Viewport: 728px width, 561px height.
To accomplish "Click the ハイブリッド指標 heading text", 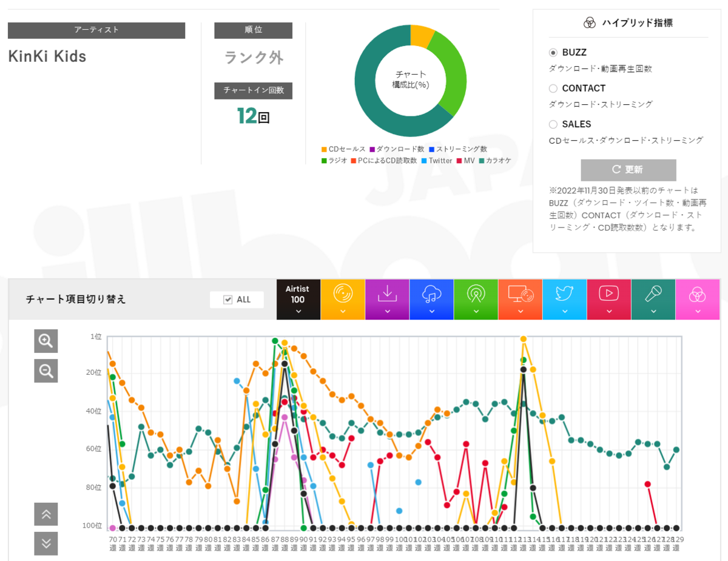I will pos(637,23).
